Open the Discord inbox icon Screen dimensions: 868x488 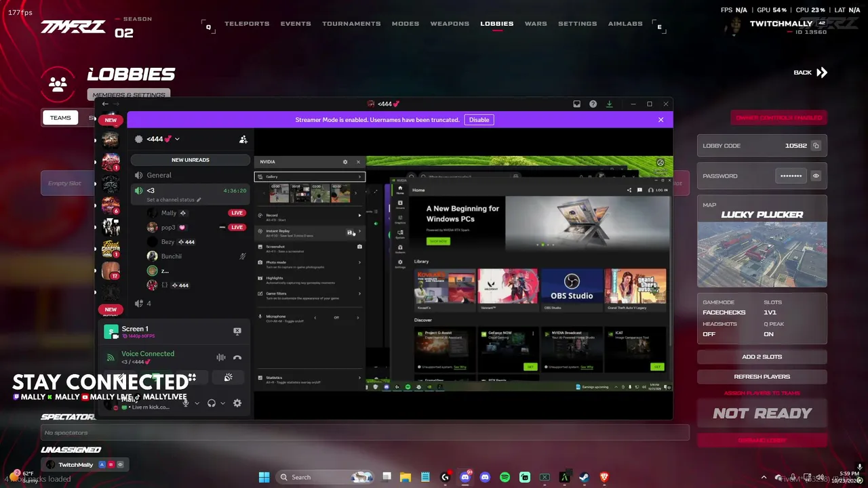click(x=577, y=104)
